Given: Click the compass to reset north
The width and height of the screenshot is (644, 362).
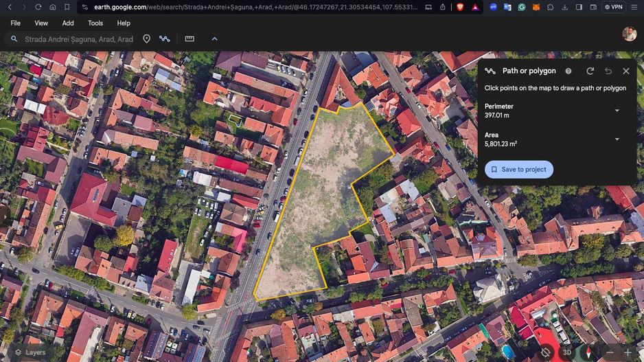Looking at the screenshot, I should [588, 352].
